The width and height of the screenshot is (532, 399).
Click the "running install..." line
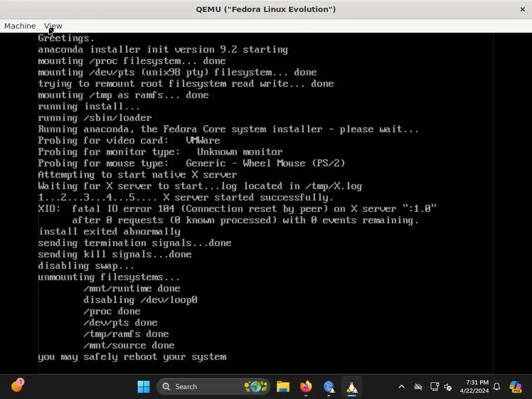89,107
